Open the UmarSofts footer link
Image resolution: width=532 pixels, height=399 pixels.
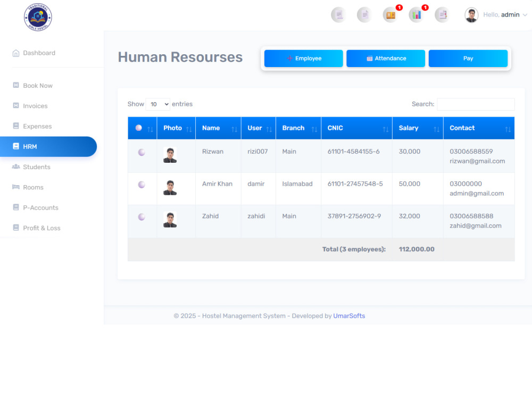coord(349,316)
